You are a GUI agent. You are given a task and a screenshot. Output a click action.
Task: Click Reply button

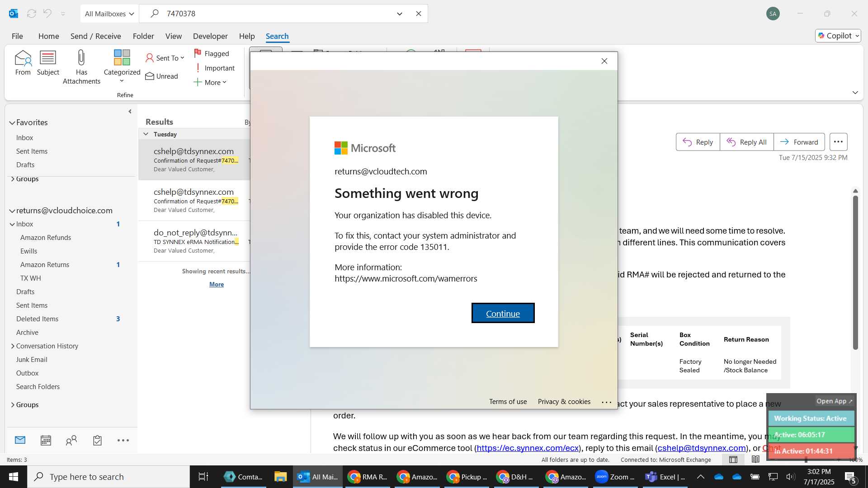coord(698,142)
